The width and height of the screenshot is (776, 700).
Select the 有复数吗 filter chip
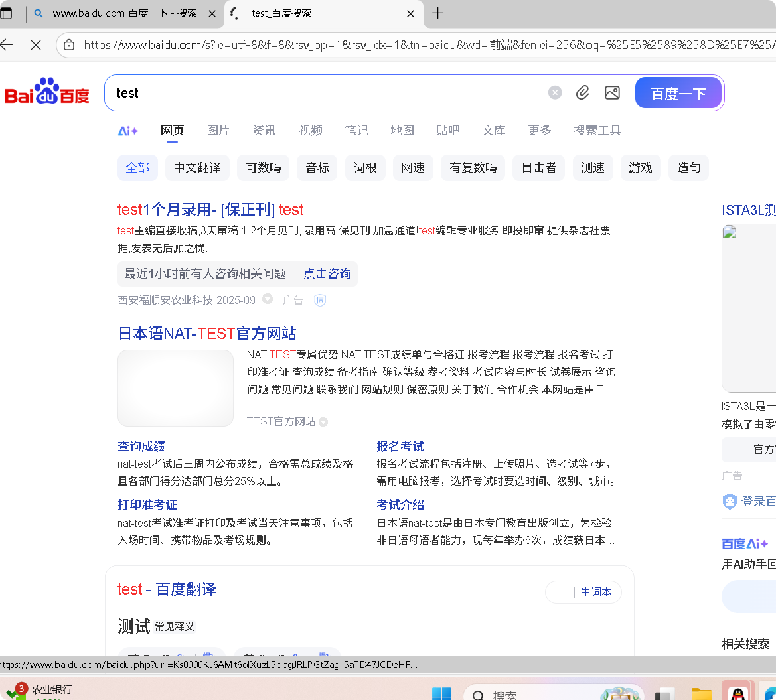coord(473,168)
